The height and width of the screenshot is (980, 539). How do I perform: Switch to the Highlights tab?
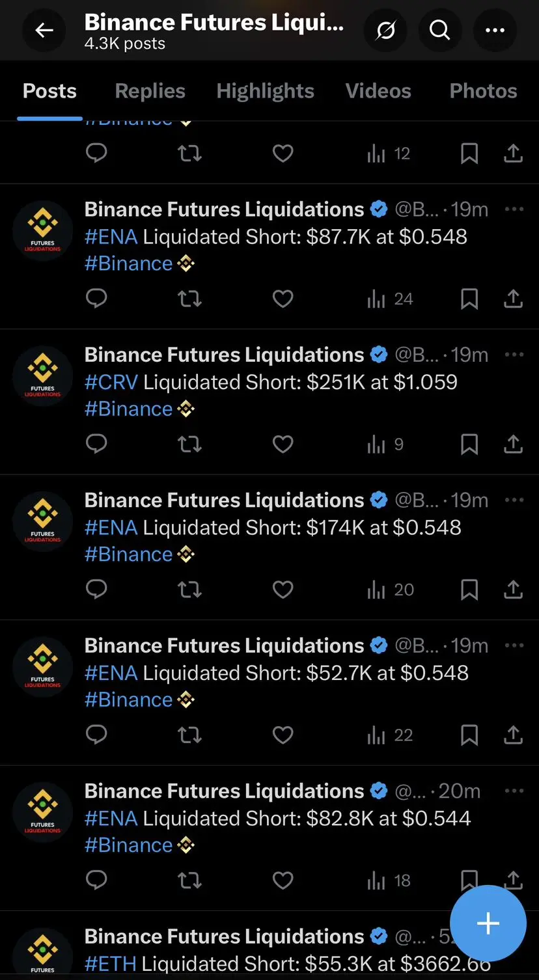pyautogui.click(x=266, y=91)
